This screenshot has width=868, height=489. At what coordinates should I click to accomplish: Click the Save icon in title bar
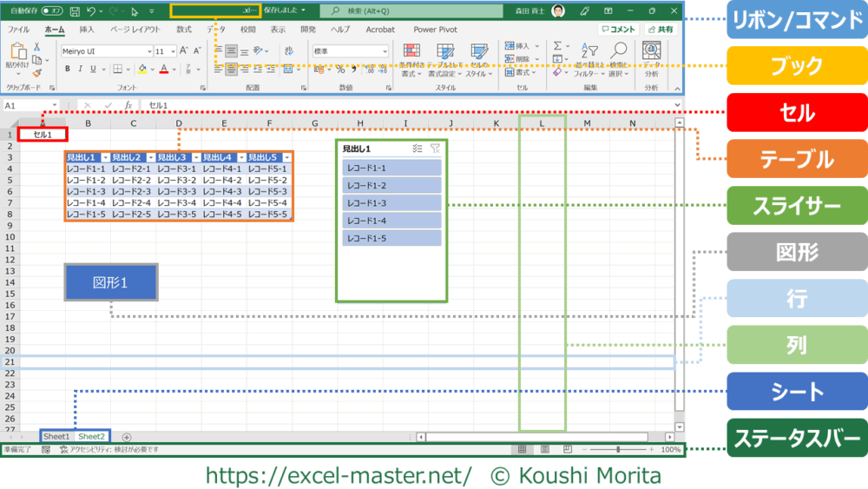click(x=75, y=11)
